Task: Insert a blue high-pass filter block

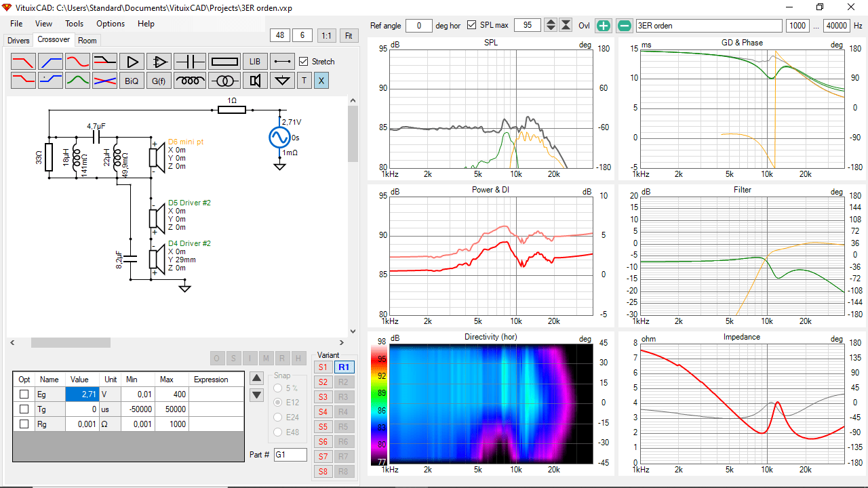Action: pos(51,62)
